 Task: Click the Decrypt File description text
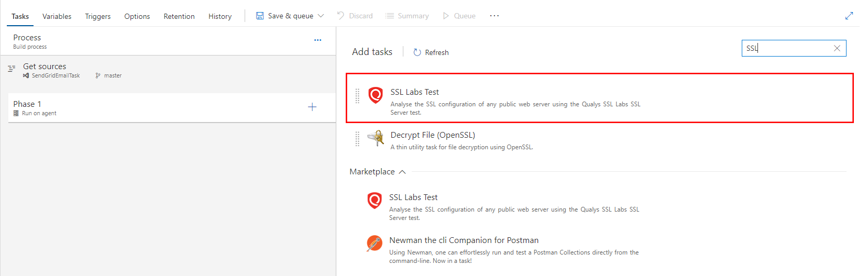coord(462,147)
